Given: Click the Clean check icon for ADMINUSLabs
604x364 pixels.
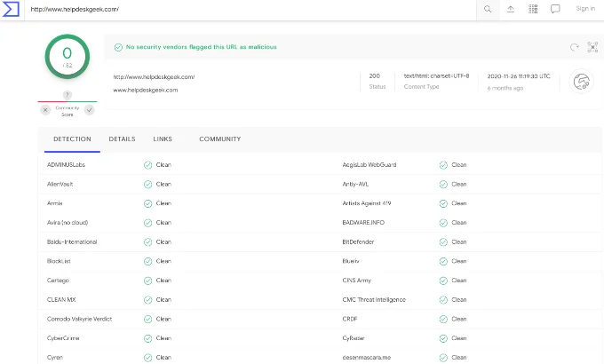Looking at the screenshot, I should (148, 165).
